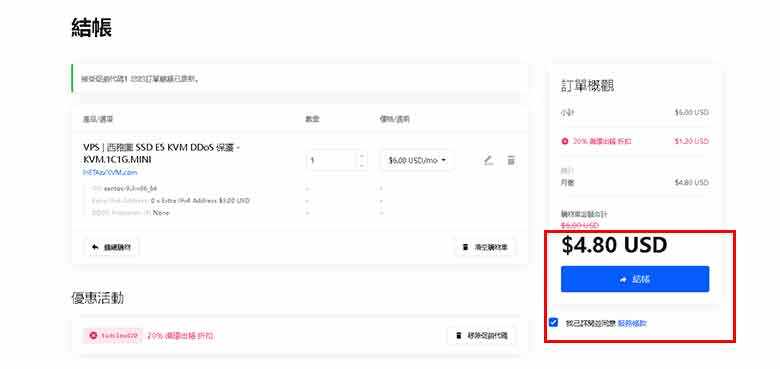
Task: Click the back arrow on the continue shopping button
Action: coord(95,247)
